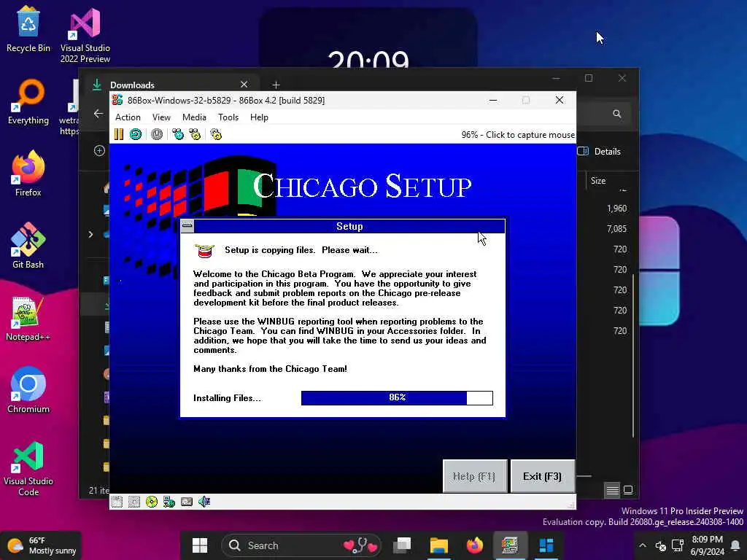Click the Exit (F3) button in Chicago Setup

click(542, 476)
